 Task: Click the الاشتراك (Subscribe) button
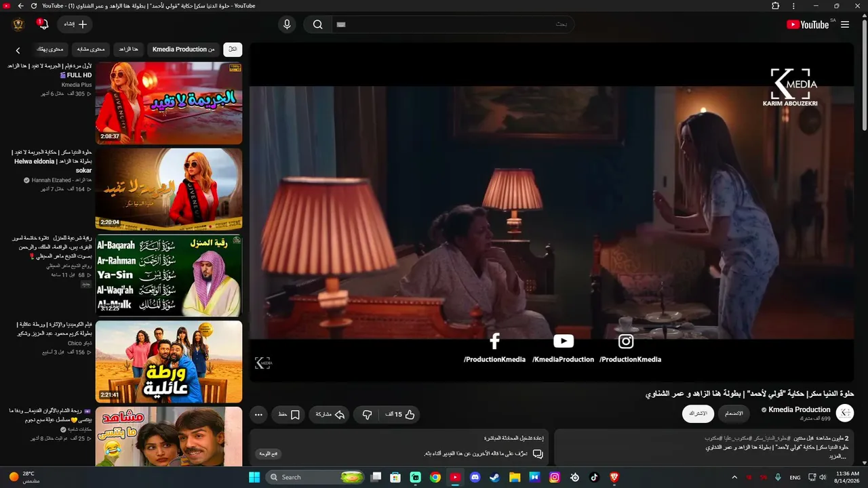tap(698, 413)
